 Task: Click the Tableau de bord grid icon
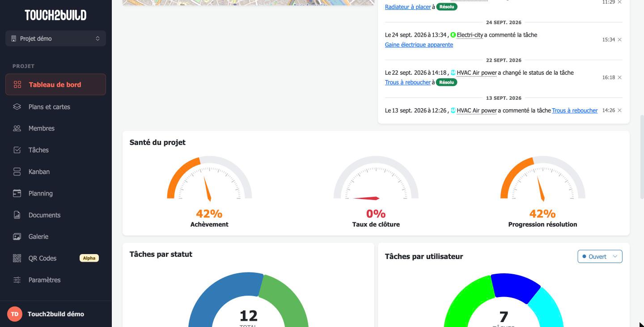click(17, 85)
